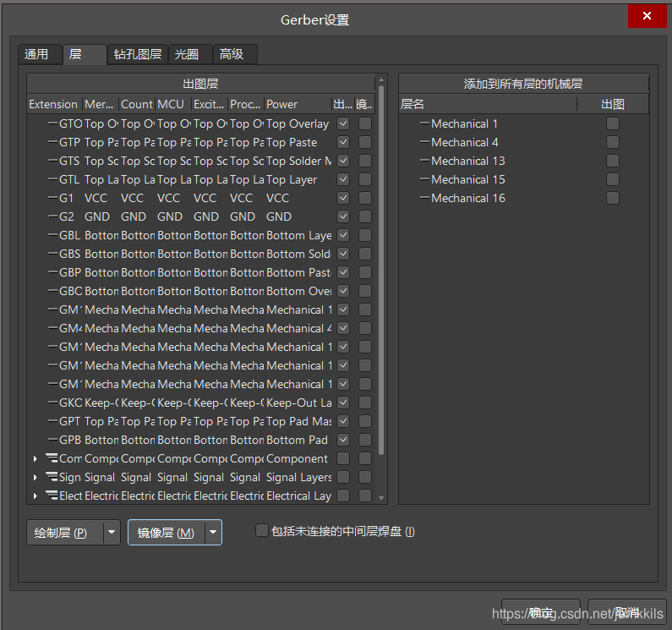Enable mirror checkbox for GBO Bottom Overlay
This screenshot has width=672, height=630.
pyautogui.click(x=365, y=291)
